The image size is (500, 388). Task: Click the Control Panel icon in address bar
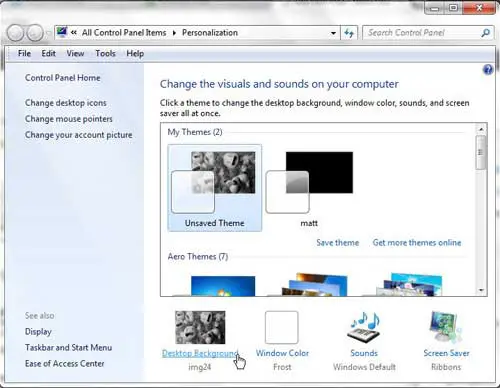coord(62,32)
